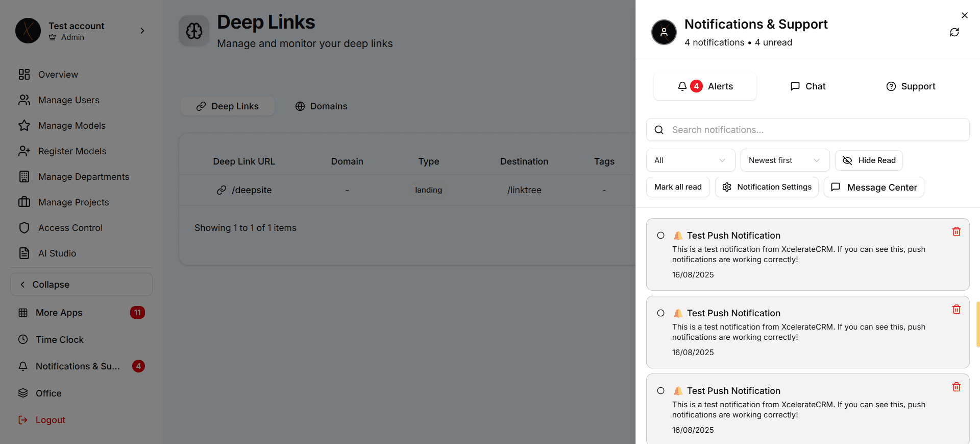Image resolution: width=980 pixels, height=444 pixels.
Task: Open Notification Settings
Action: click(x=767, y=187)
